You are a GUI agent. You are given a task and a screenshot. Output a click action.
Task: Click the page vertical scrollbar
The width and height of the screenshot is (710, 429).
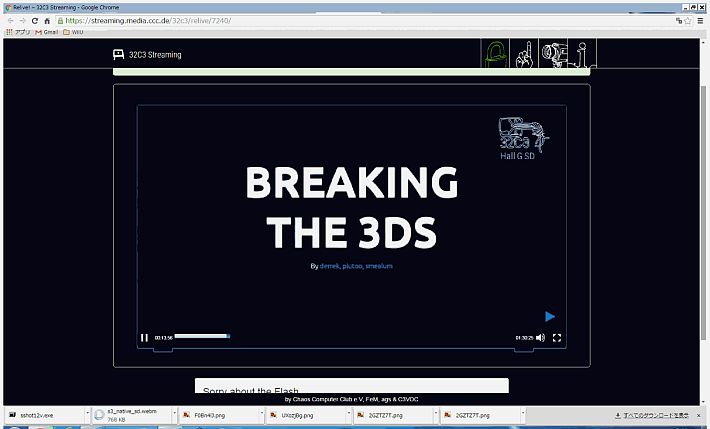703,213
